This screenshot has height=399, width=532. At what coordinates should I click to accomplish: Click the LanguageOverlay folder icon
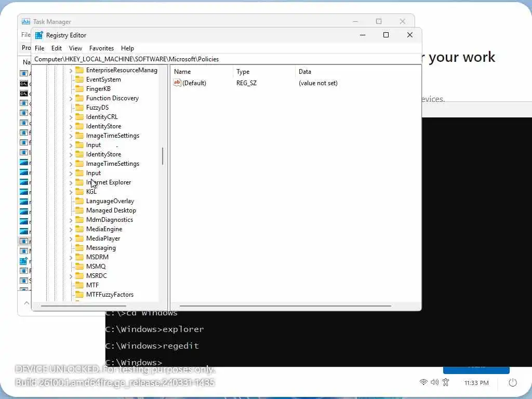(x=79, y=201)
